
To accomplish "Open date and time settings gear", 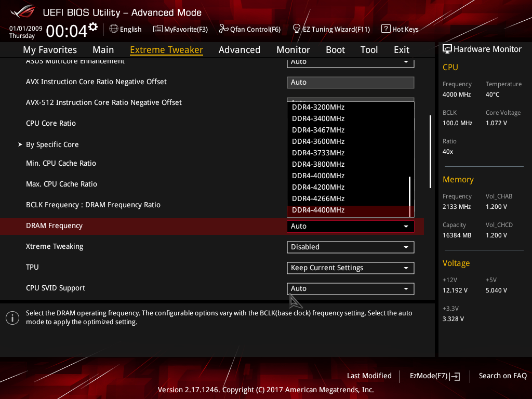I will 93,27.
